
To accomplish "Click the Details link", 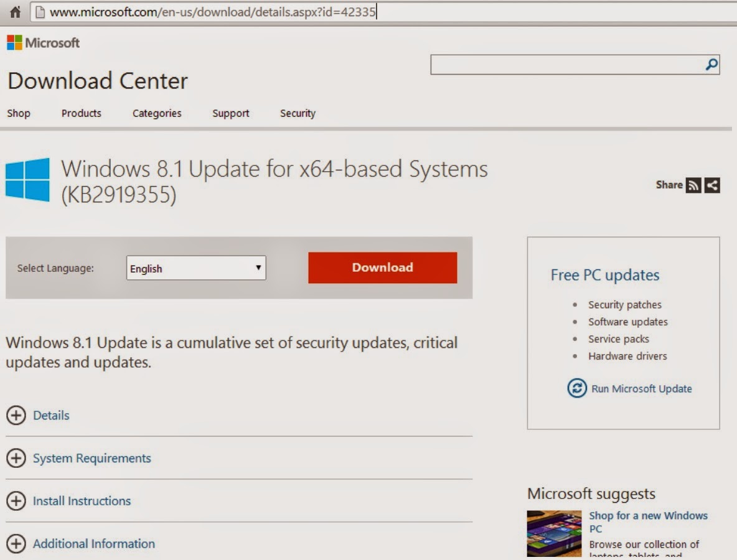I will pyautogui.click(x=51, y=415).
